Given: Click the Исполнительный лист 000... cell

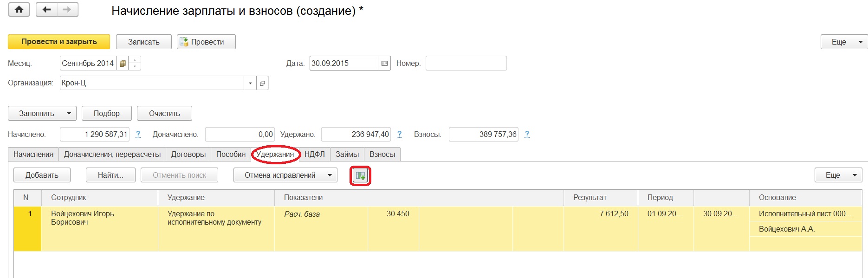Looking at the screenshot, I should click(806, 214).
